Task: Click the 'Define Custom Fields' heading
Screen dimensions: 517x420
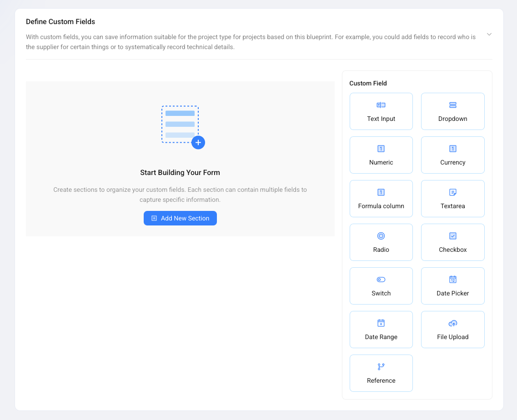Action: click(60, 22)
